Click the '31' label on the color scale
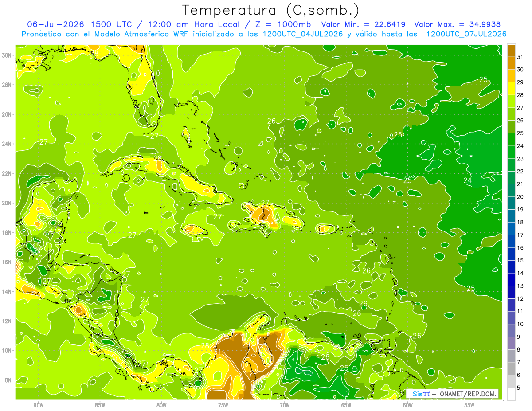This screenshot has width=532, height=411. (520, 57)
